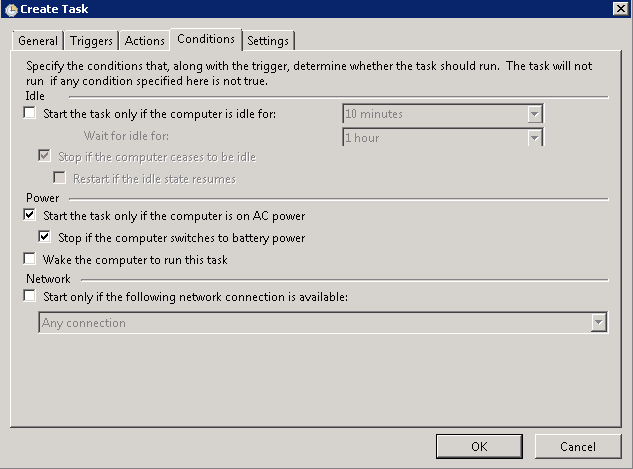Toggle stop if computer ceases to be idle
Viewport: 633px width, 469px height.
coord(44,157)
